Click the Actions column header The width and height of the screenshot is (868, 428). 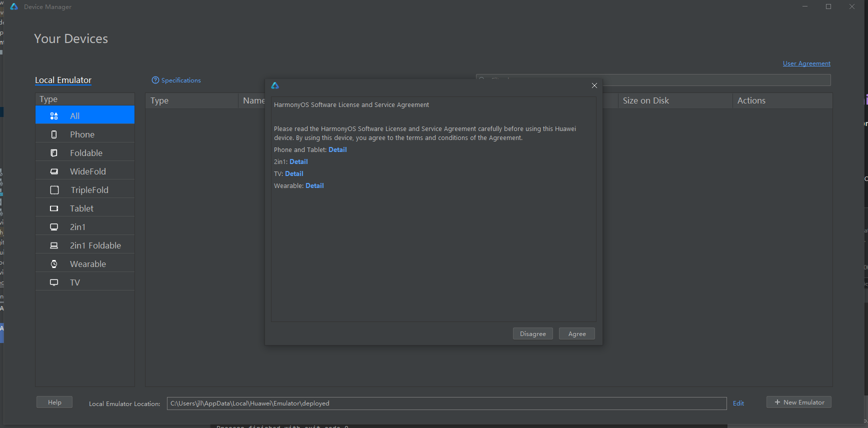(782, 100)
